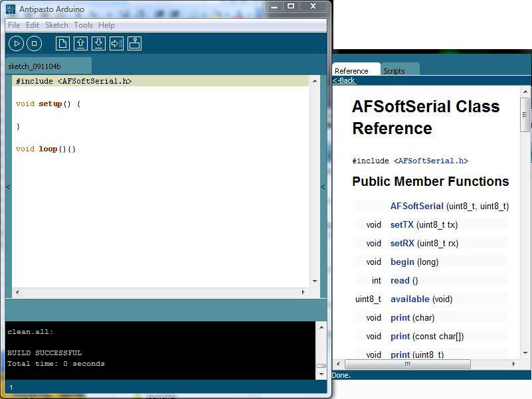The height and width of the screenshot is (399, 532).
Task: Open the read function link
Action: click(400, 281)
